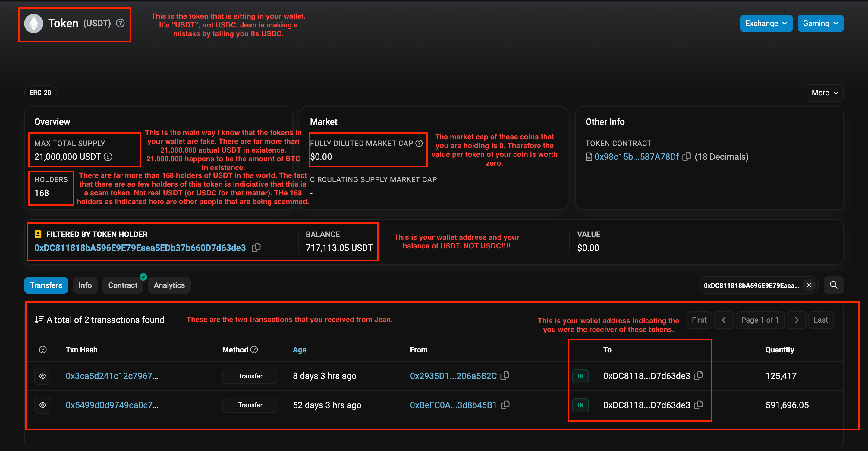Click the To address in the 8 days row
Image resolution: width=868 pixels, height=451 pixels.
[x=646, y=376]
